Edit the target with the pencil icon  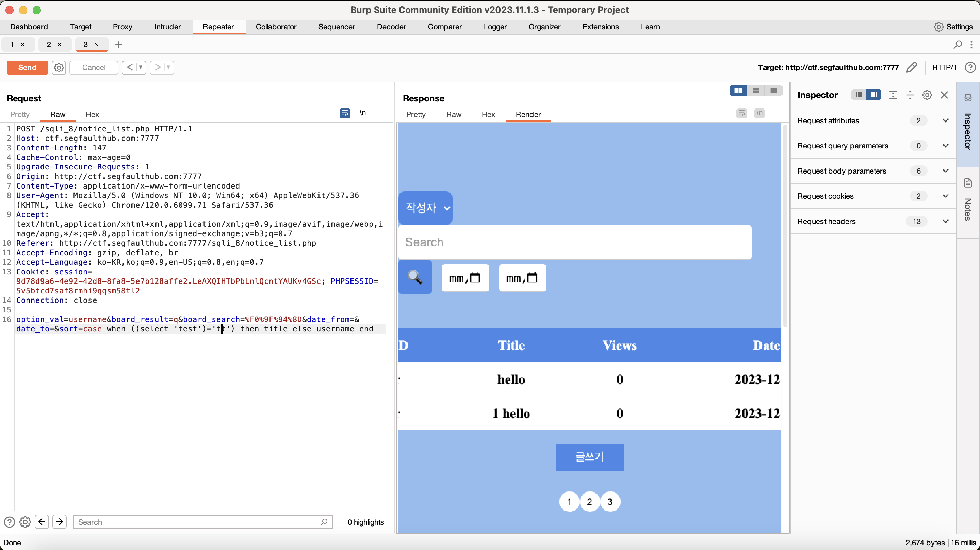point(912,67)
